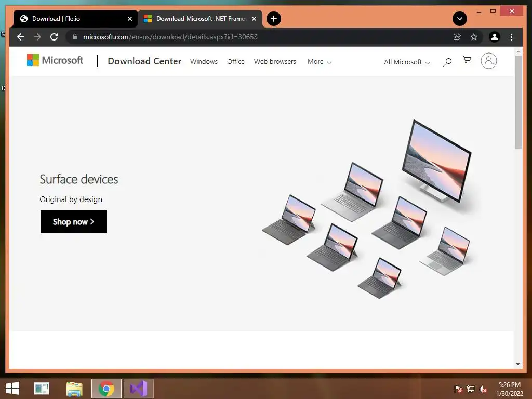Maximize the Chrome window
This screenshot has width=532, height=399.
point(493,11)
